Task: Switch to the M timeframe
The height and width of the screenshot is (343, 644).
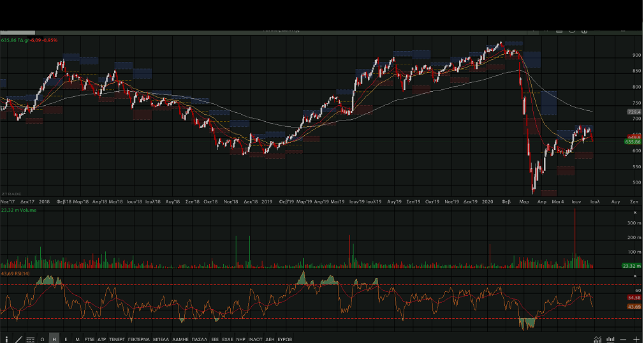Action: pyautogui.click(x=77, y=339)
